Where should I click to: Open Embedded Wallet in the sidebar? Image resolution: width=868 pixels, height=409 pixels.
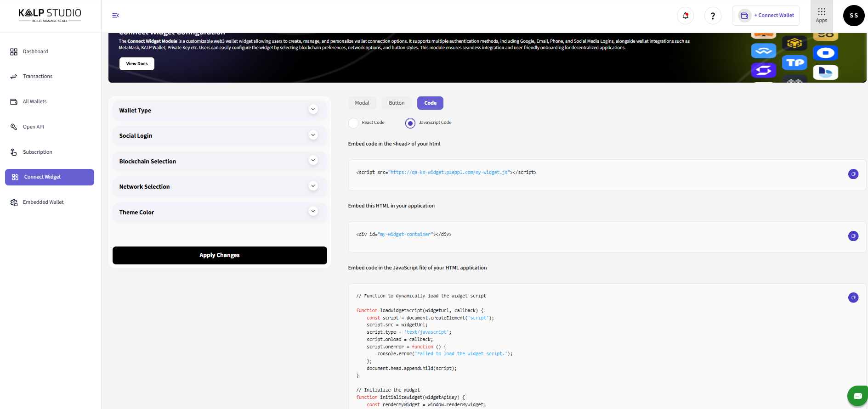click(x=43, y=202)
